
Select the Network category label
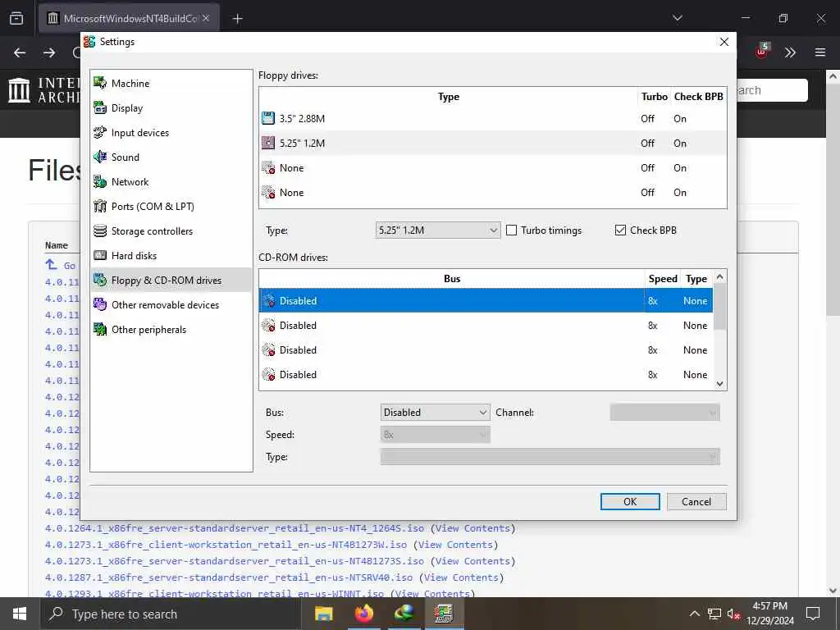tap(130, 181)
